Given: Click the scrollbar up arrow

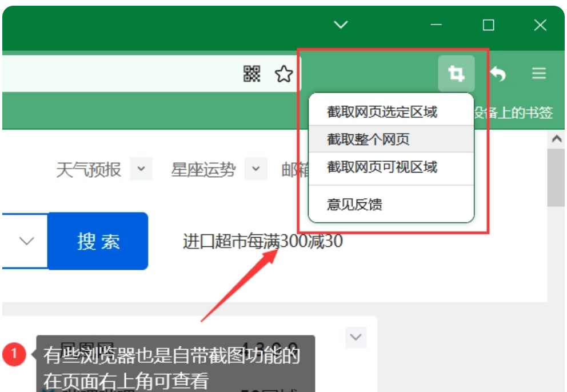Looking at the screenshot, I should point(556,139).
